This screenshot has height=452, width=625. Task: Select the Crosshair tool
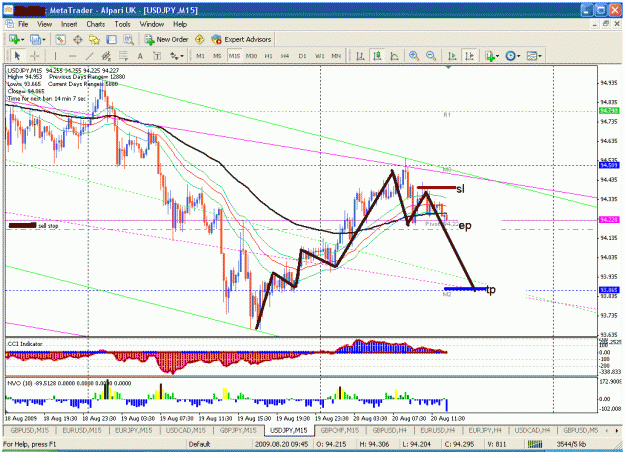(x=35, y=56)
